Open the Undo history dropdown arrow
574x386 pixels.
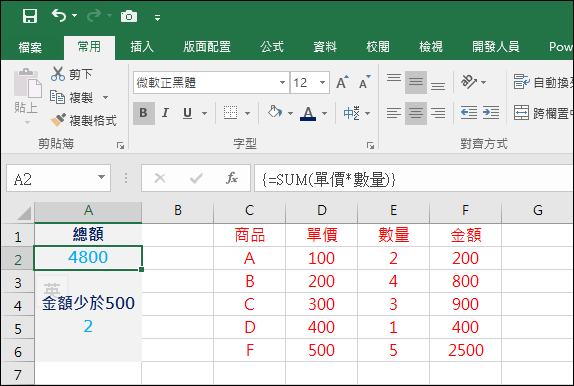click(75, 16)
